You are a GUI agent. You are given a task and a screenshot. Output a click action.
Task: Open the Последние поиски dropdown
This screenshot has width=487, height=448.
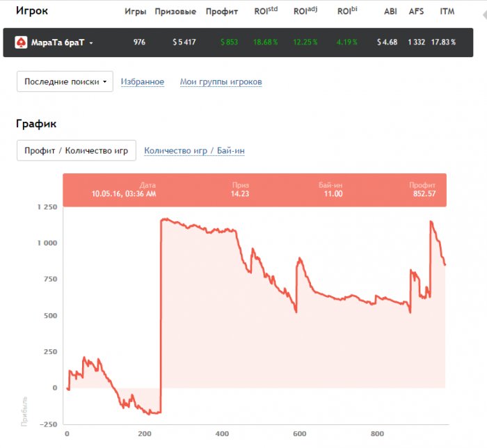coord(65,81)
